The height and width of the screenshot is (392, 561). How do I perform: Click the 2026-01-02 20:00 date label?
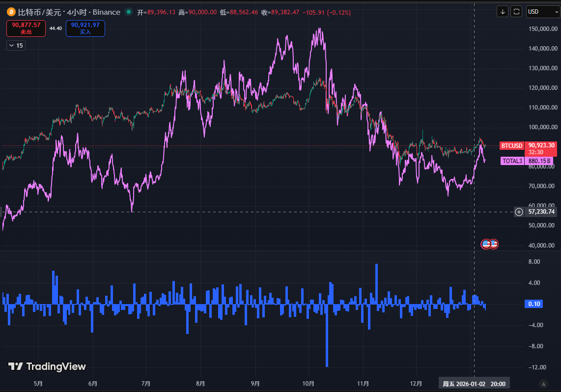[474, 384]
